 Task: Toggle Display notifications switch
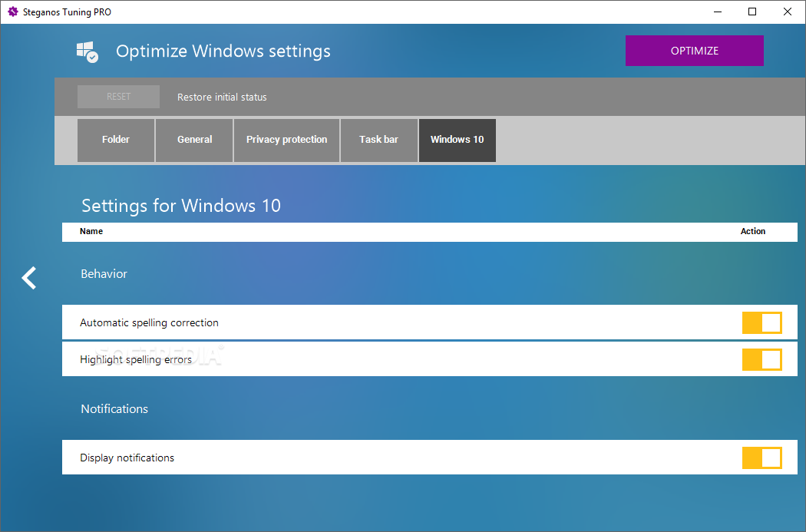761,458
